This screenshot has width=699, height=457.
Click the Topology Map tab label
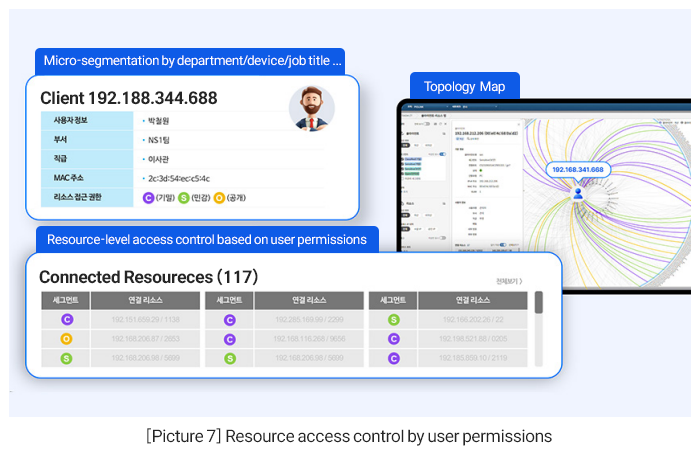pyautogui.click(x=464, y=86)
